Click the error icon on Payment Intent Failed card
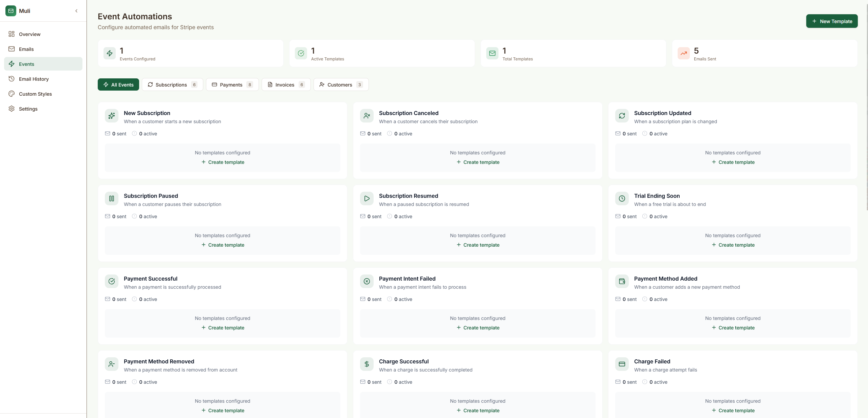 366,281
